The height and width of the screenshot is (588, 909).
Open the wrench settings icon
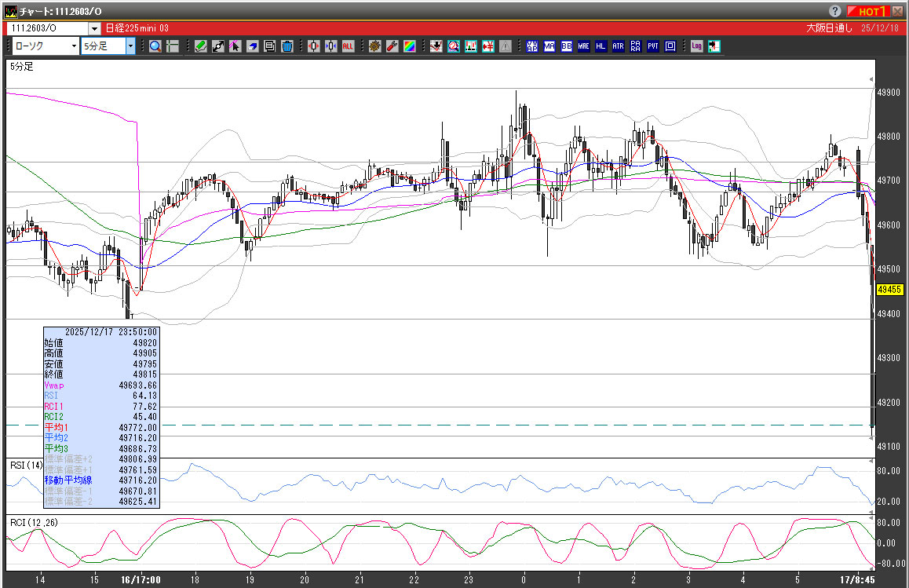click(x=392, y=46)
